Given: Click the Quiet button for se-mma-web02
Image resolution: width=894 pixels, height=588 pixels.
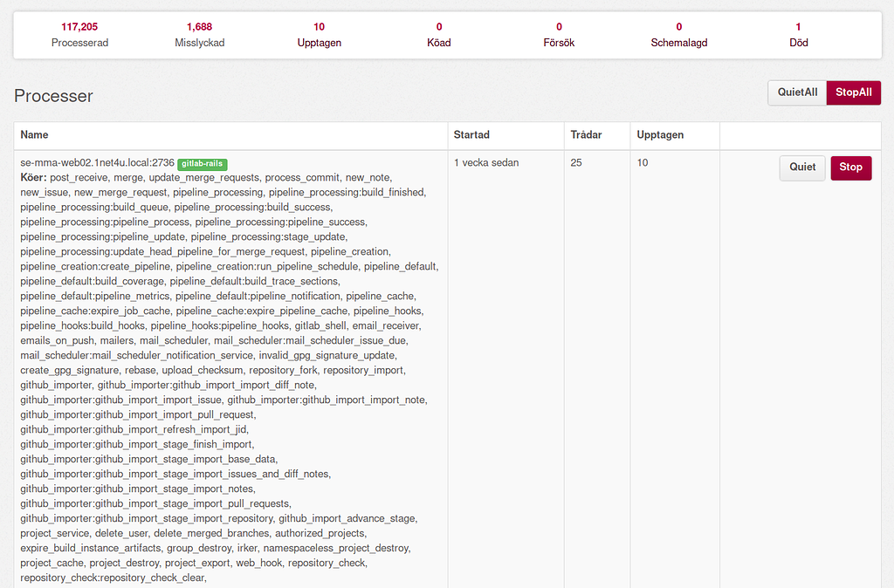Looking at the screenshot, I should point(801,168).
